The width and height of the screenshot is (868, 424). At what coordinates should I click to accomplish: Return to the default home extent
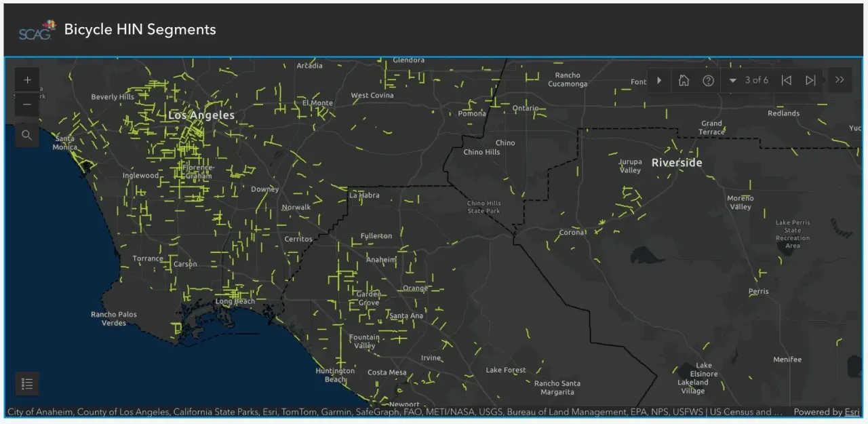[684, 80]
